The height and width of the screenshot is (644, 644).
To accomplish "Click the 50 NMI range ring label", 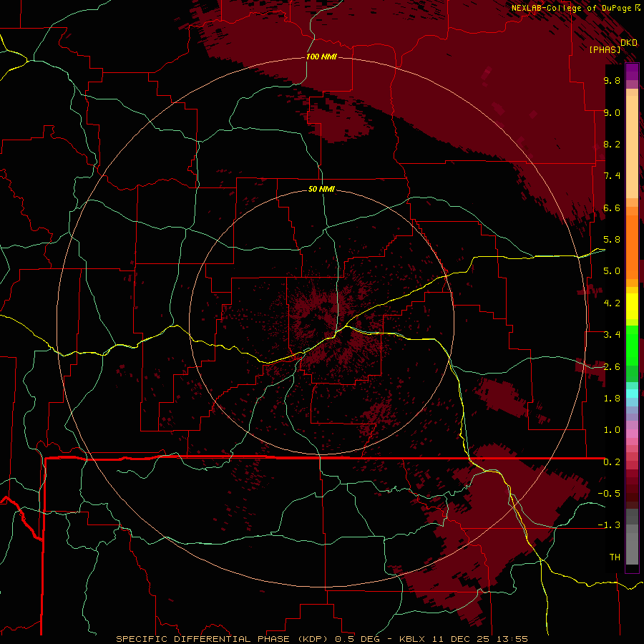I will pyautogui.click(x=321, y=189).
